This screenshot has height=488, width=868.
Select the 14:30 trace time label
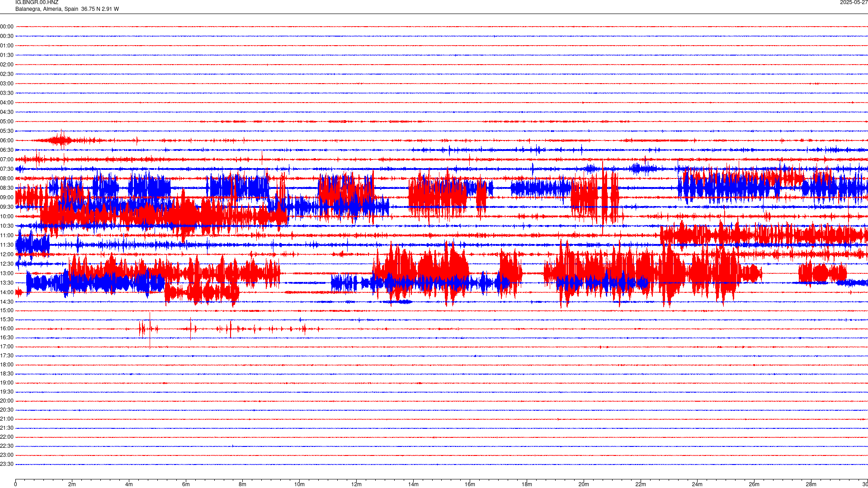[x=7, y=302]
